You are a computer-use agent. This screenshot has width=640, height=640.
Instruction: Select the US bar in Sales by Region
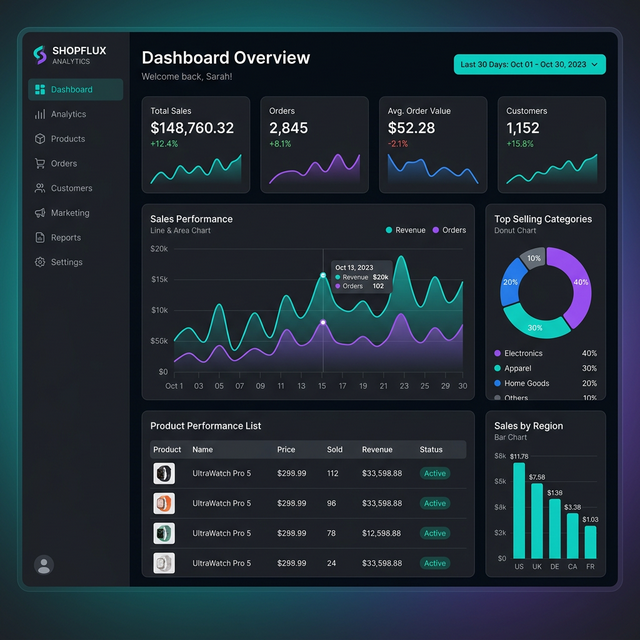coord(518,512)
